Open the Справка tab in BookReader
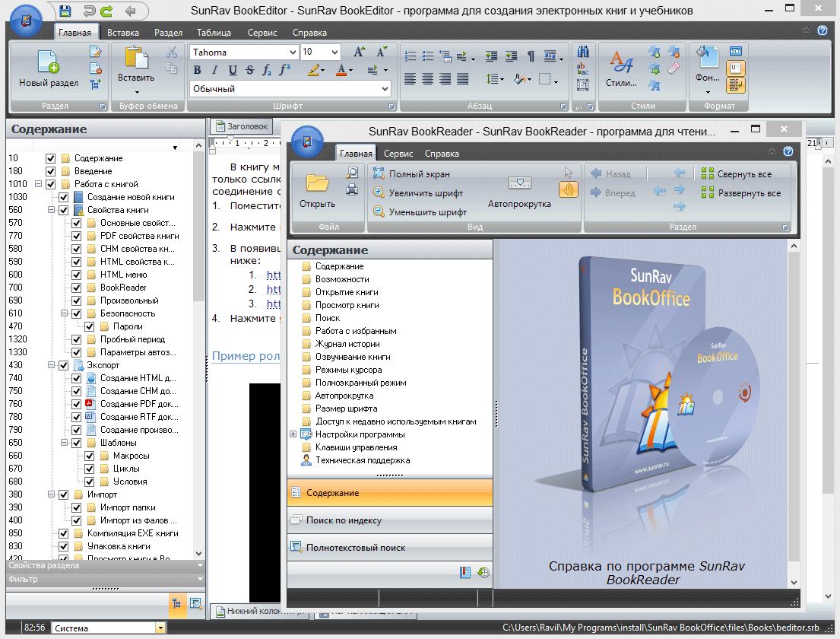840x639 pixels. pos(442,154)
